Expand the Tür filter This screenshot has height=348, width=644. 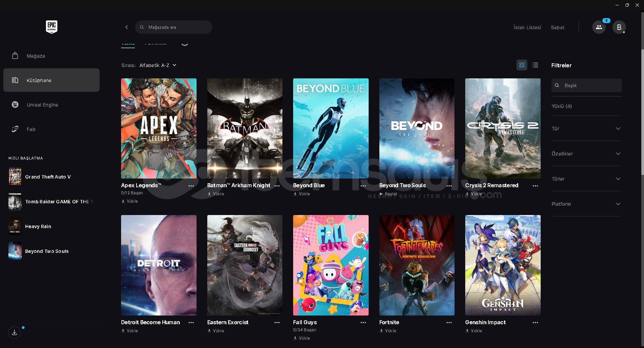586,129
